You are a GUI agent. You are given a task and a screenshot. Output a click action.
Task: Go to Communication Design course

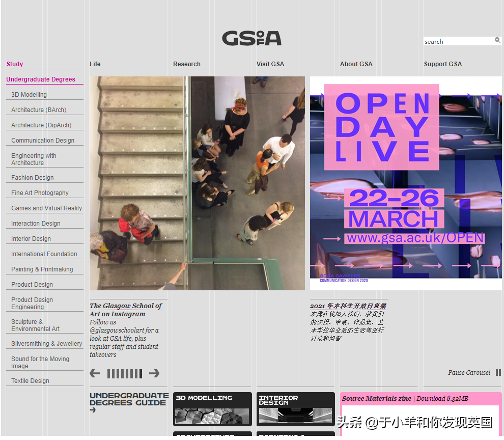coord(43,140)
